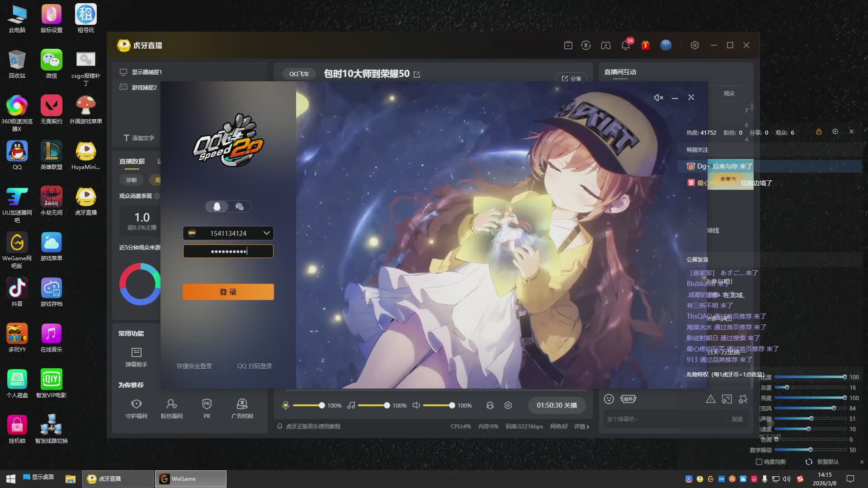This screenshot has height=488, width=868.
Task: Open Huya settings hexagon icon in title bar
Action: pyautogui.click(x=695, y=45)
